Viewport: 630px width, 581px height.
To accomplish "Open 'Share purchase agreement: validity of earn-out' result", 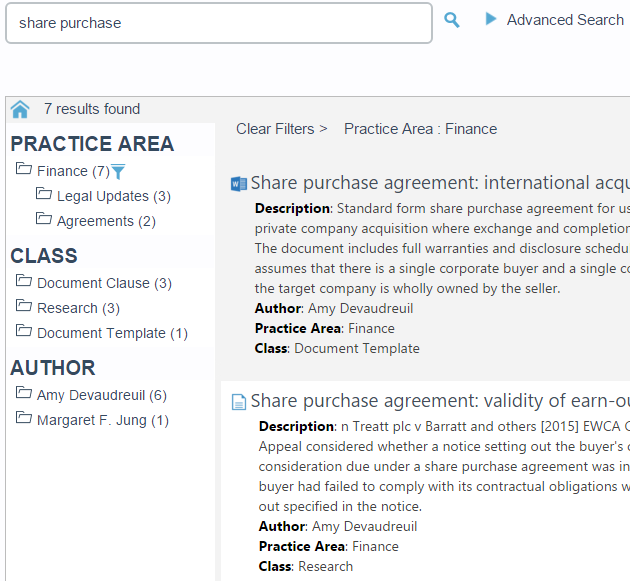I will pos(439,401).
